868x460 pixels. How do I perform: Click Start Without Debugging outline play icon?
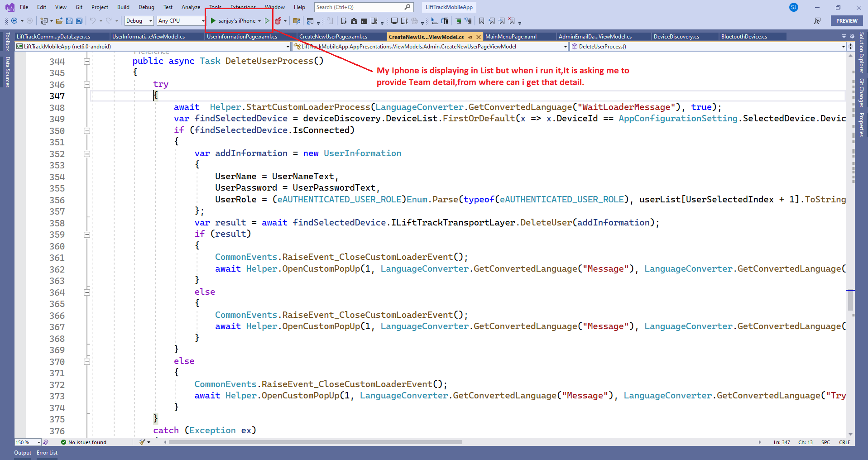tap(267, 21)
